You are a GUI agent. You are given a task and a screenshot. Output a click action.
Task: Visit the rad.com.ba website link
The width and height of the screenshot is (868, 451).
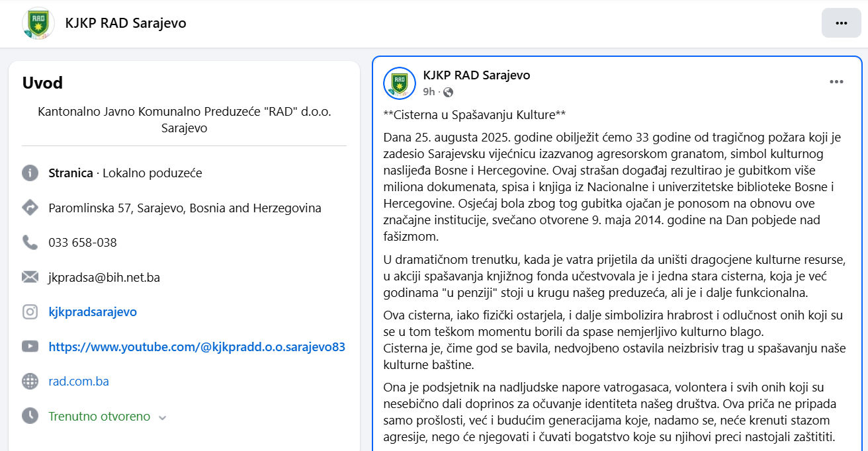click(79, 382)
